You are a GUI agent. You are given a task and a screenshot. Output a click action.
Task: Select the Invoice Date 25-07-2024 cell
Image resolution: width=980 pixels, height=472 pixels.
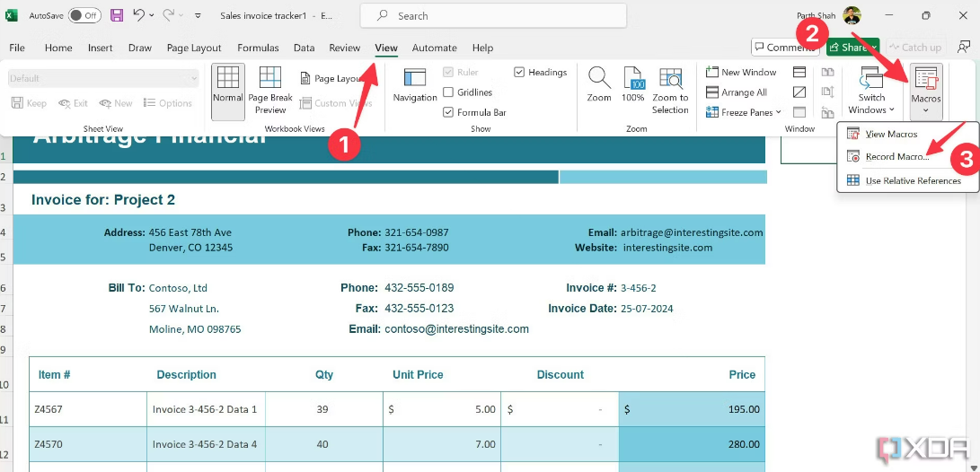[x=646, y=309]
